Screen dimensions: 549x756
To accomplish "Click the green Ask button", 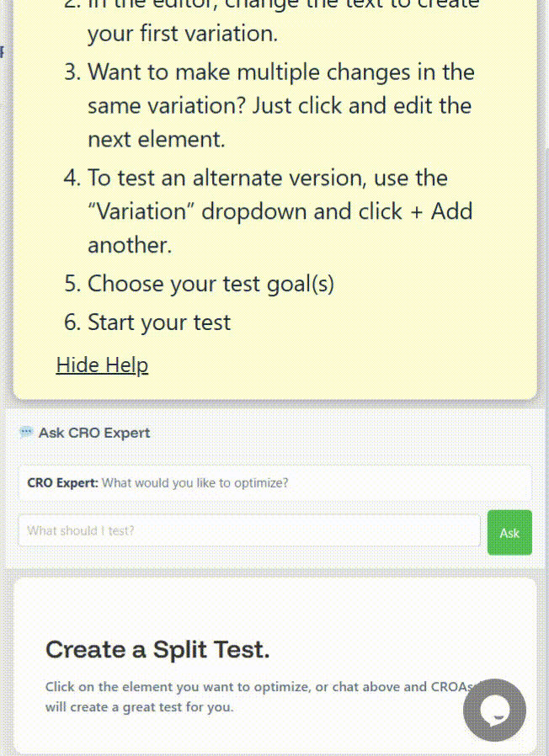I will pyautogui.click(x=509, y=532).
